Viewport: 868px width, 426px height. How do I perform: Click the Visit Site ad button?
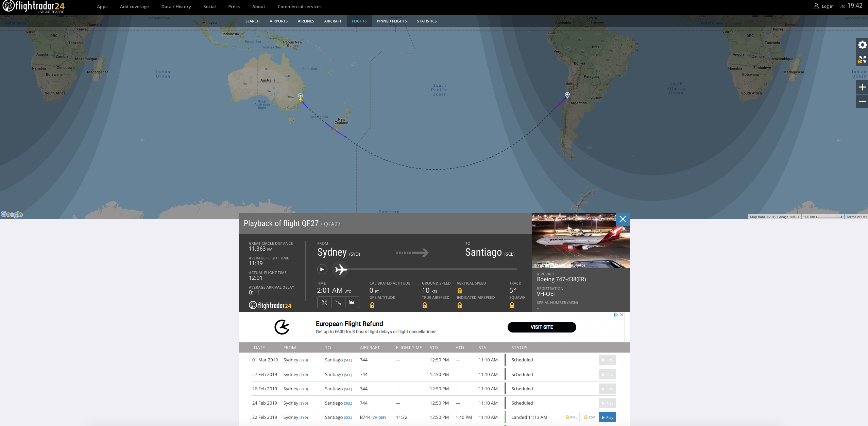(x=542, y=327)
